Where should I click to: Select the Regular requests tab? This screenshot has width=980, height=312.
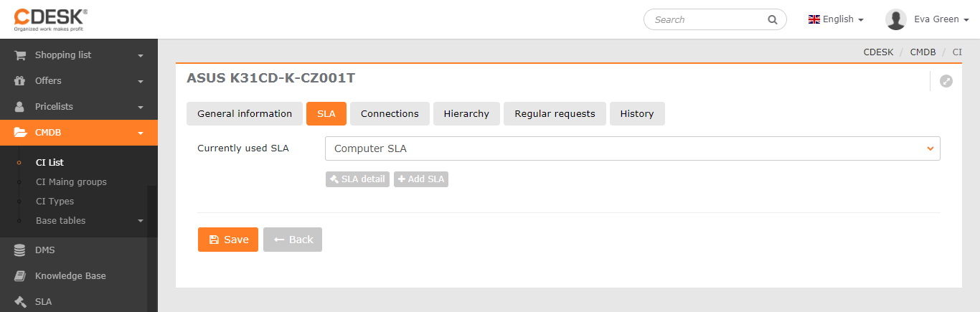tap(555, 114)
